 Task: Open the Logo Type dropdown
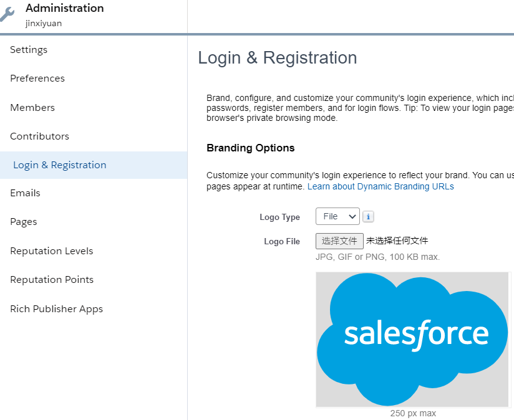[x=337, y=216]
